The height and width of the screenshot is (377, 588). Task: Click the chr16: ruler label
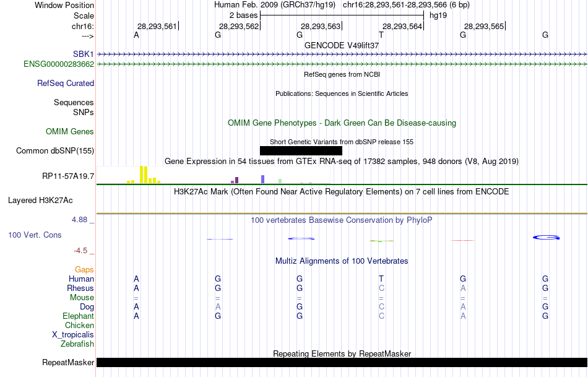click(82, 26)
